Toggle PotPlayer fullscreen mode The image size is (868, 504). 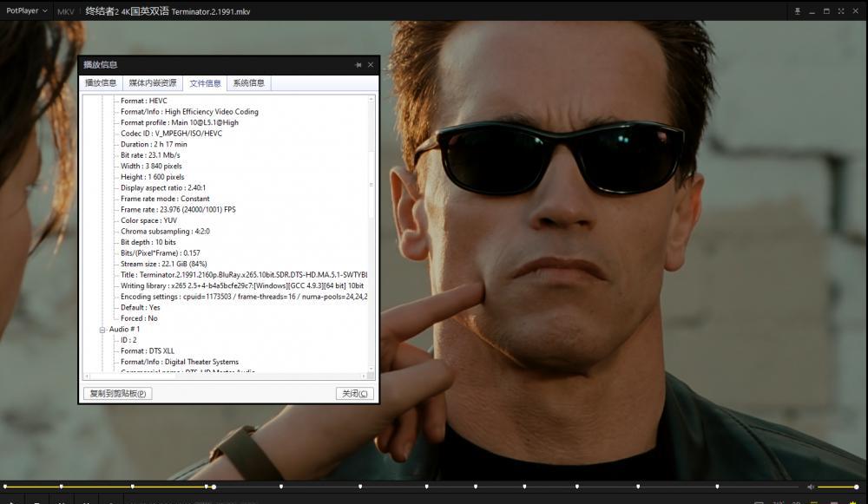click(841, 11)
